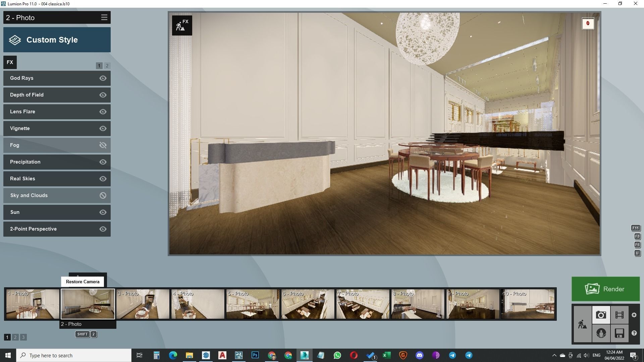The height and width of the screenshot is (362, 644).
Task: Open File Explorer from the taskbar
Action: coord(189,355)
